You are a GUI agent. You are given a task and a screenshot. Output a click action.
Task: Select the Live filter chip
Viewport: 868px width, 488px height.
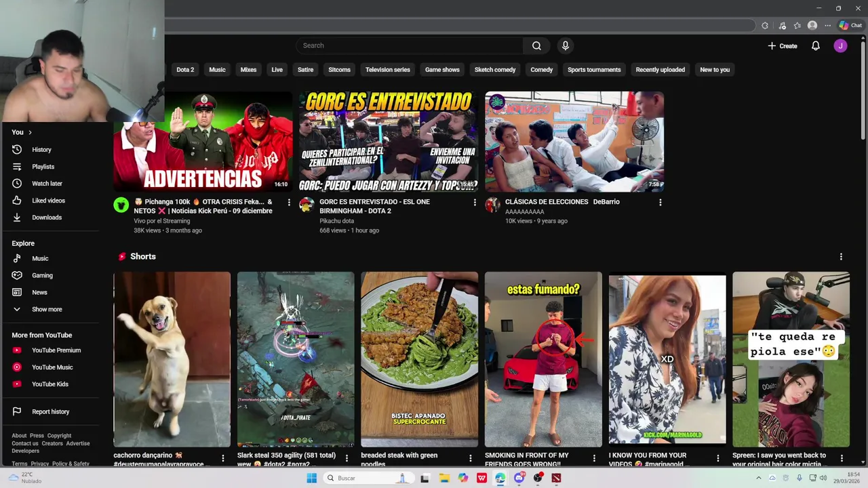pos(277,70)
